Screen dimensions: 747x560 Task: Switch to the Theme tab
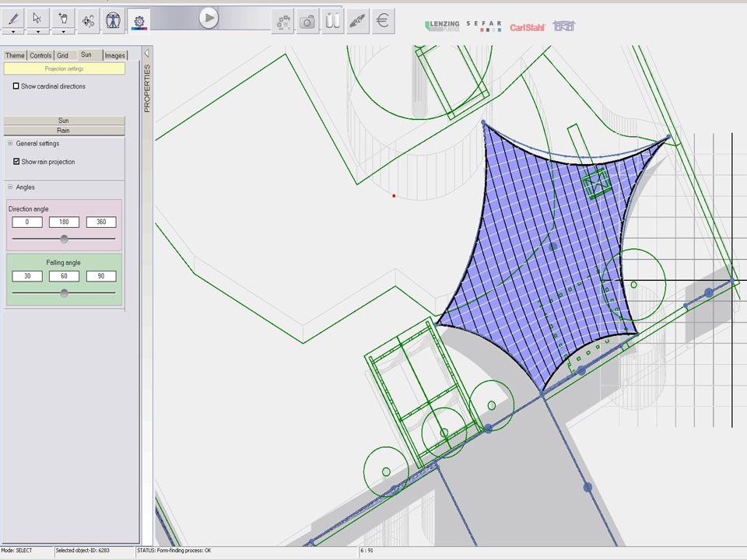[x=15, y=55]
